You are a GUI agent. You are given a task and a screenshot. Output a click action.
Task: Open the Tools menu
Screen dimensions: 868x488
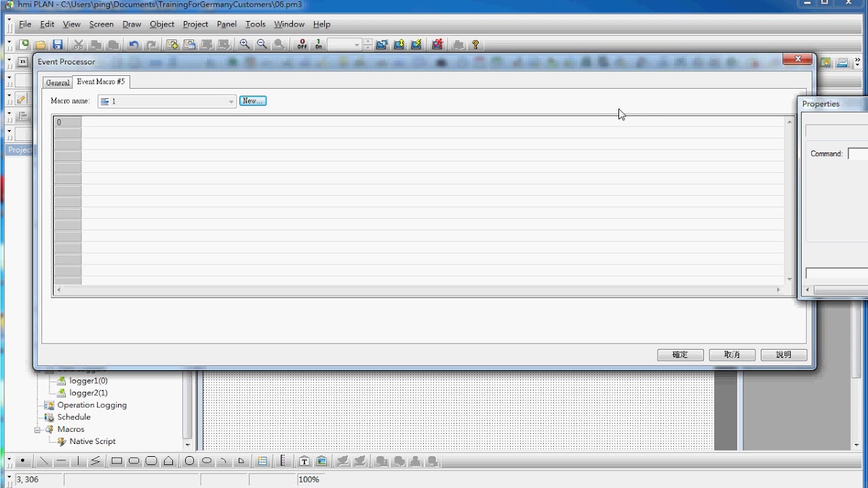click(255, 24)
